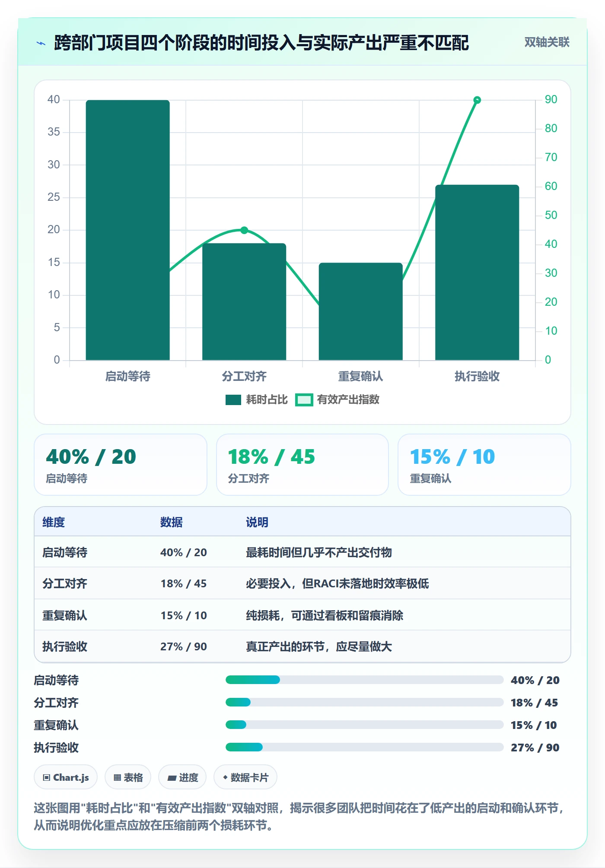Click the 耗时占比 legend label
This screenshot has width=605, height=868.
click(267, 400)
